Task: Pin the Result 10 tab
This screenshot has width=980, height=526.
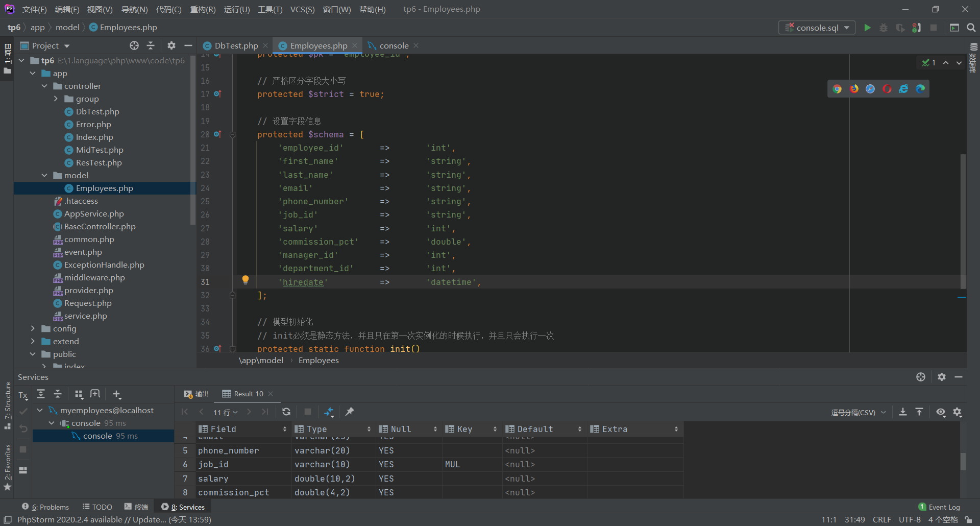Action: [x=350, y=412]
